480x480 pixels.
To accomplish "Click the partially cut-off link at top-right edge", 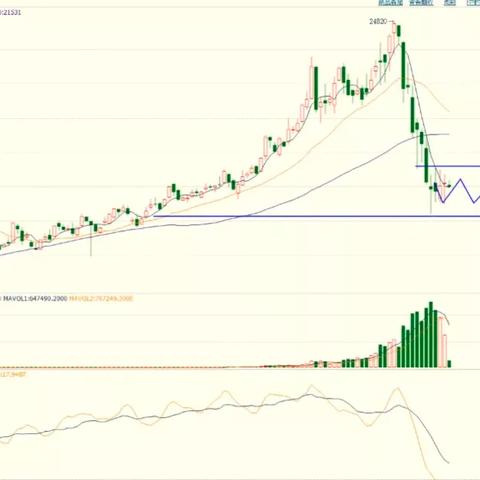I will click(x=473, y=3).
